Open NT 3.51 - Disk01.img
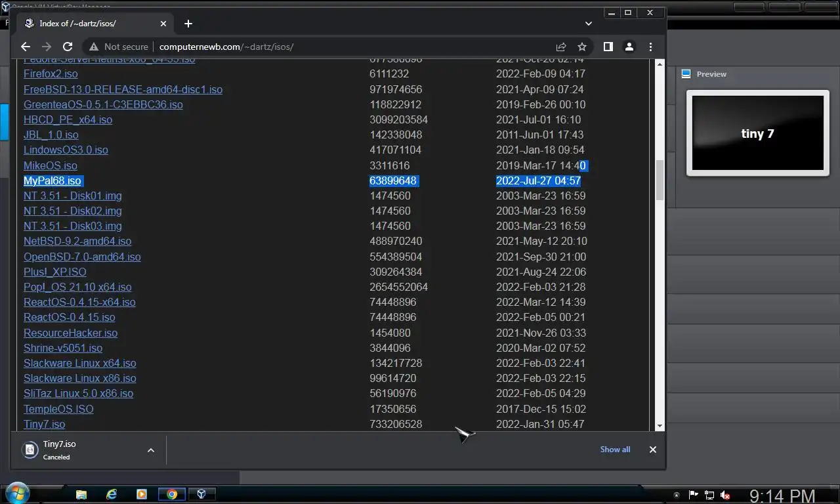The height and width of the screenshot is (504, 840). pyautogui.click(x=72, y=196)
